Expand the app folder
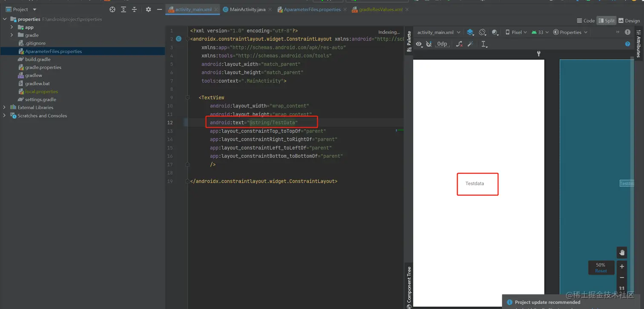This screenshot has height=309, width=644. point(12,27)
